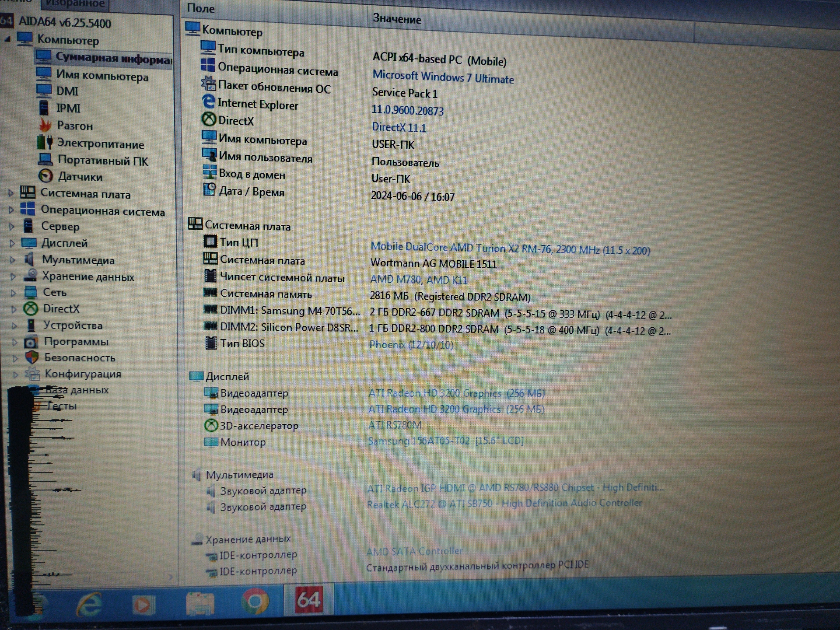The height and width of the screenshot is (630, 840).
Task: Expand the Мультимедиа tree node
Action: click(x=13, y=259)
